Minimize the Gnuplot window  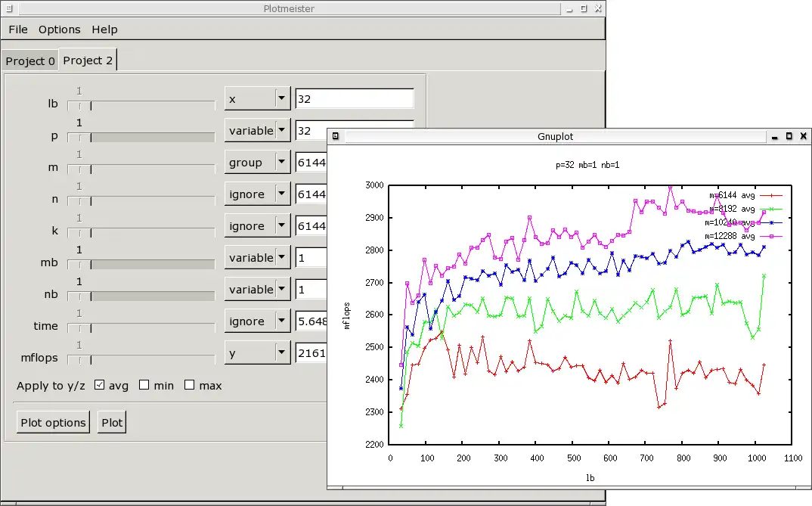click(775, 137)
